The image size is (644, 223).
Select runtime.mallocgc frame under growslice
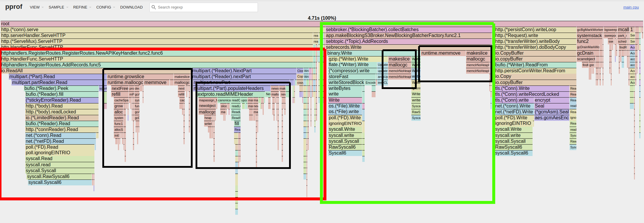[x=125, y=83]
